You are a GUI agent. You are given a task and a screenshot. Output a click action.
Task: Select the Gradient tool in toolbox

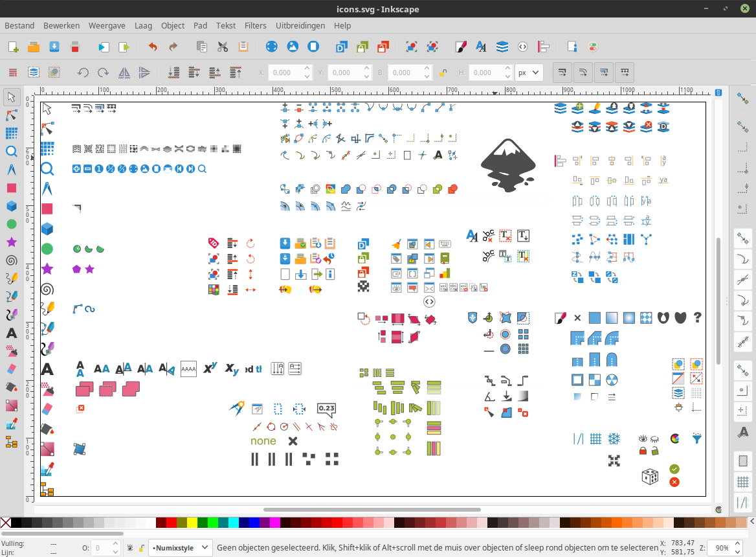[12, 405]
